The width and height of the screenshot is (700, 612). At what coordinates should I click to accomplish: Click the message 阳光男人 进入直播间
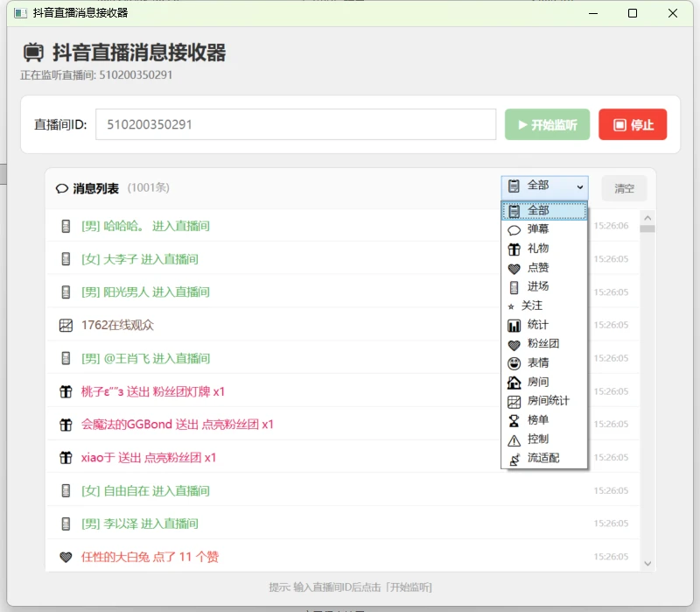coord(145,292)
